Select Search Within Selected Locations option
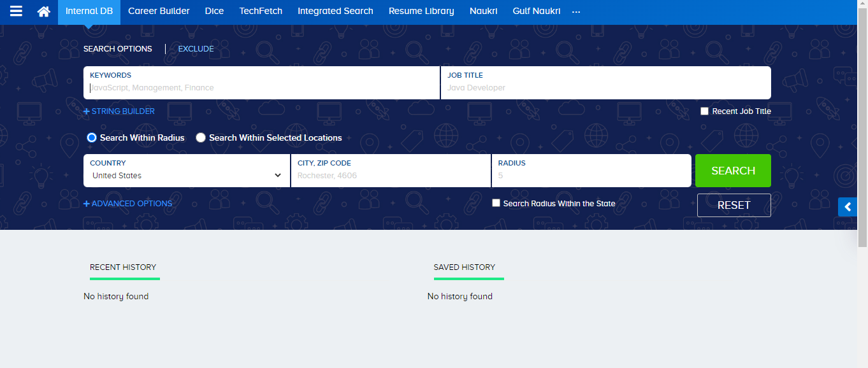868x368 pixels. 201,137
